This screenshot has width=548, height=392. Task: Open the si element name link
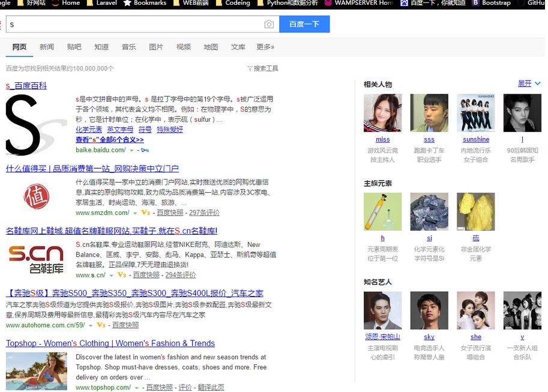tap(429, 238)
